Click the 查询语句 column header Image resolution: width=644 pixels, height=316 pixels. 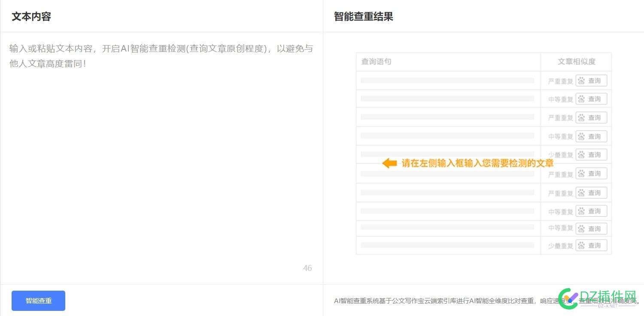coord(377,61)
